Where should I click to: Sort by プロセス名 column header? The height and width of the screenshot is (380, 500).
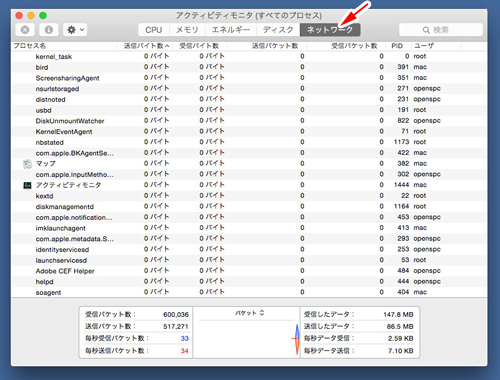tap(64, 46)
